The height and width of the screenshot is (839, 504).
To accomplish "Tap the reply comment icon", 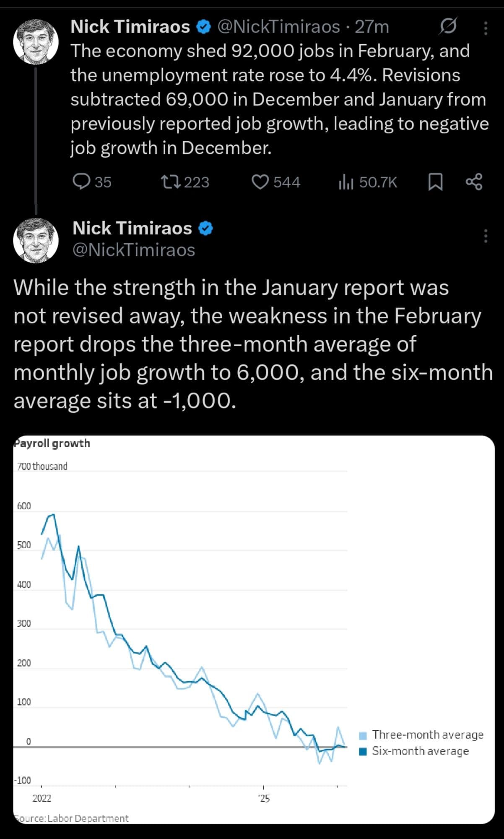I will (81, 182).
